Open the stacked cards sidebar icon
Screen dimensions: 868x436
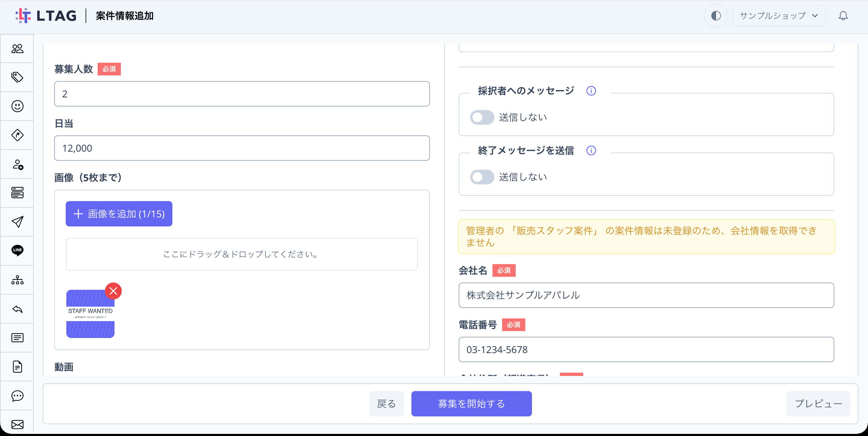coord(17,193)
